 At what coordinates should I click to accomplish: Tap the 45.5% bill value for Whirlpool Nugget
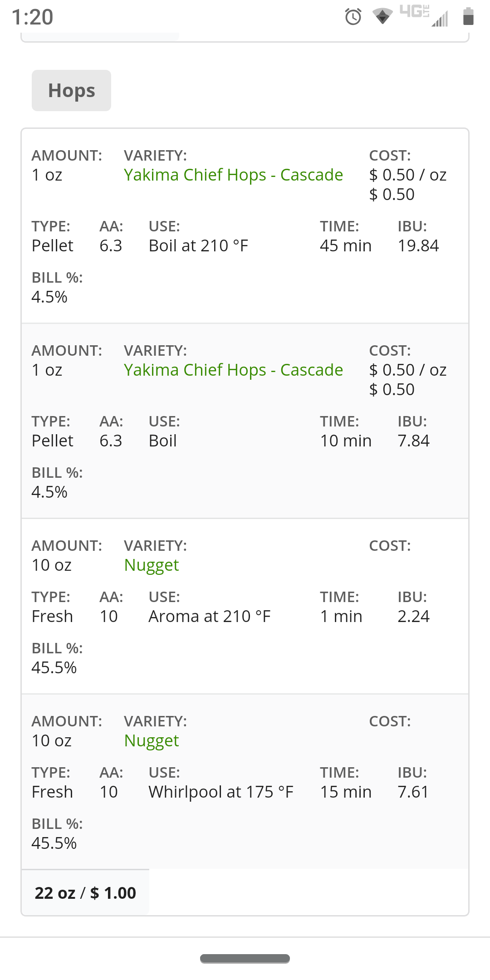pyautogui.click(x=54, y=843)
